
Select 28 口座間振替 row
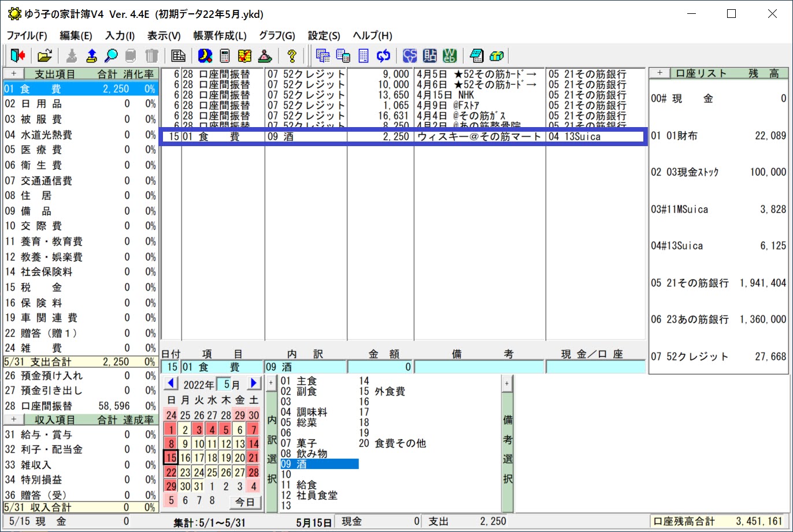pos(80,406)
